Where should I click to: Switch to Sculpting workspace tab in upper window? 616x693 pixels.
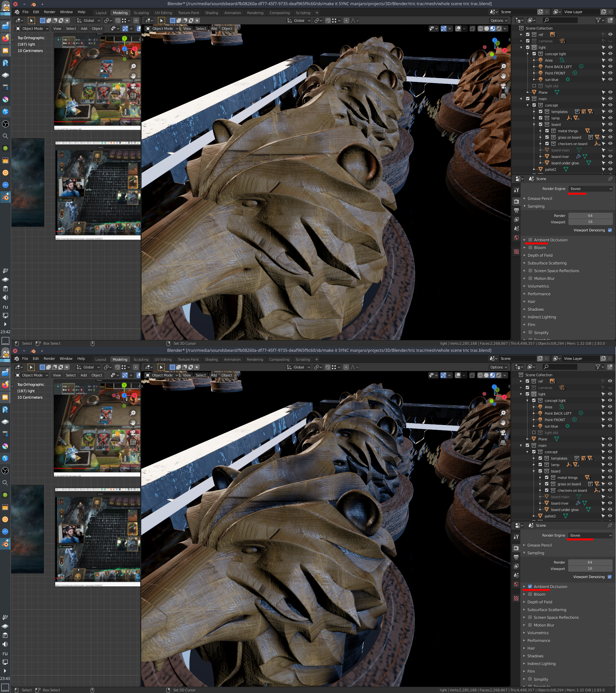(x=141, y=13)
